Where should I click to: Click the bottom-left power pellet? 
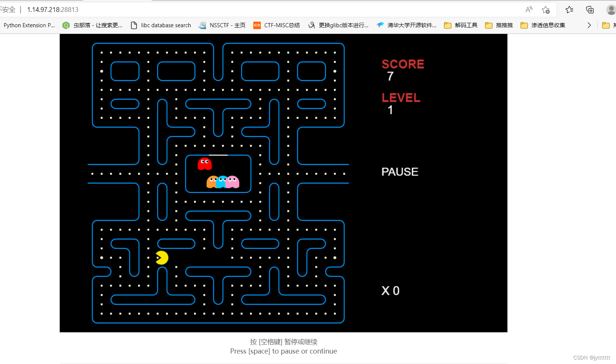pyautogui.click(x=101, y=258)
